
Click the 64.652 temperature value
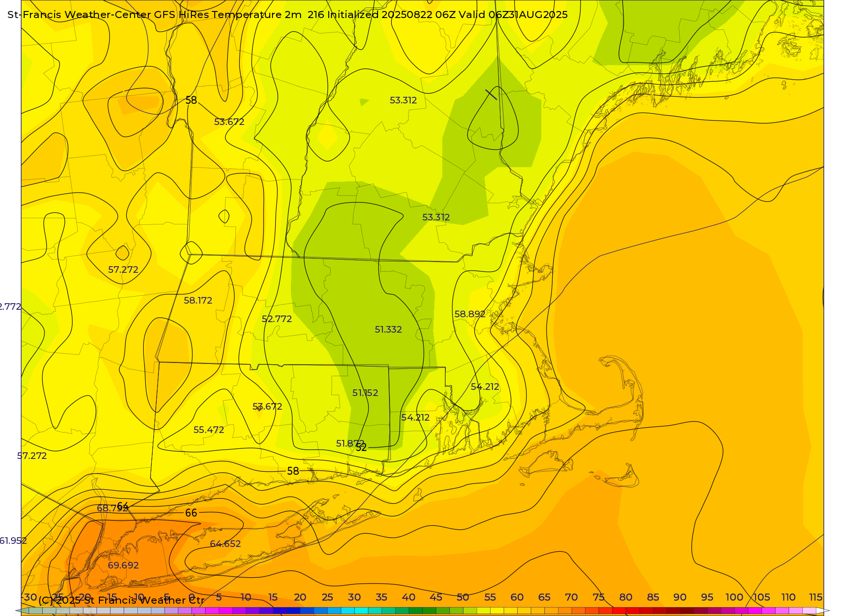225,544
